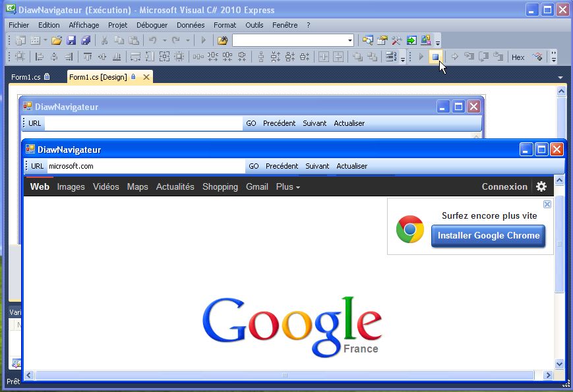Click the green arrow Start Page icon
The width and height of the screenshot is (573, 392).
click(x=411, y=40)
